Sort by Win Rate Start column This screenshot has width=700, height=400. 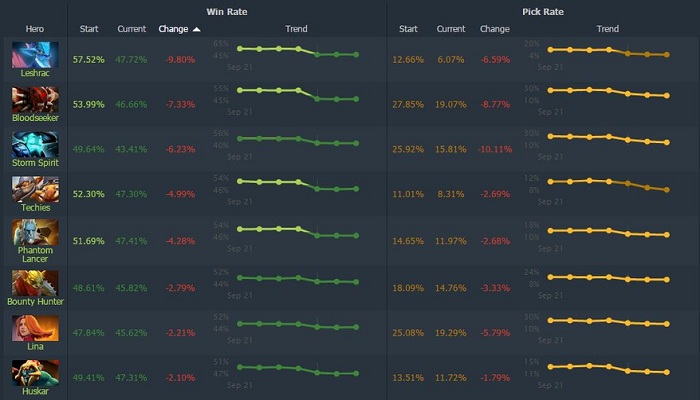[88, 29]
